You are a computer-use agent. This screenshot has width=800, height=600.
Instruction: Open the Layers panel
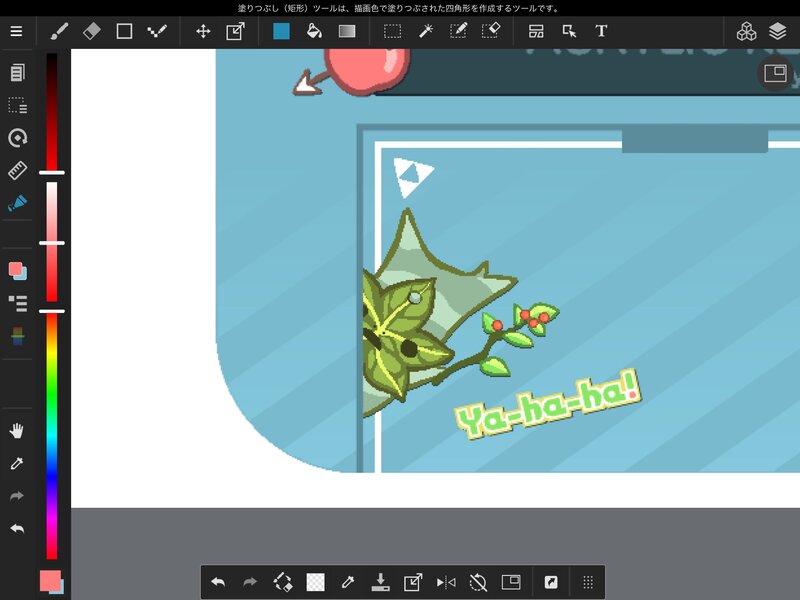point(777,31)
